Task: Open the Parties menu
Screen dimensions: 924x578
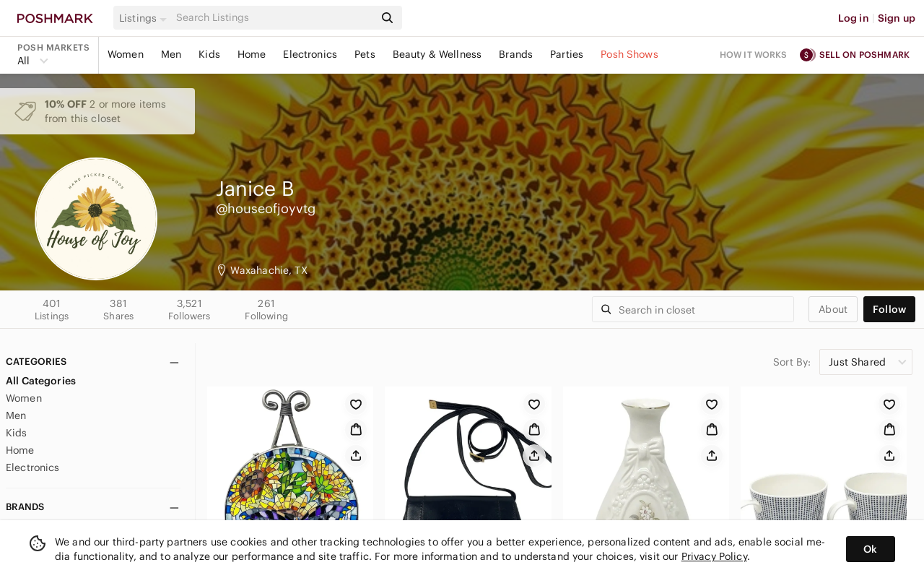Action: 567,54
